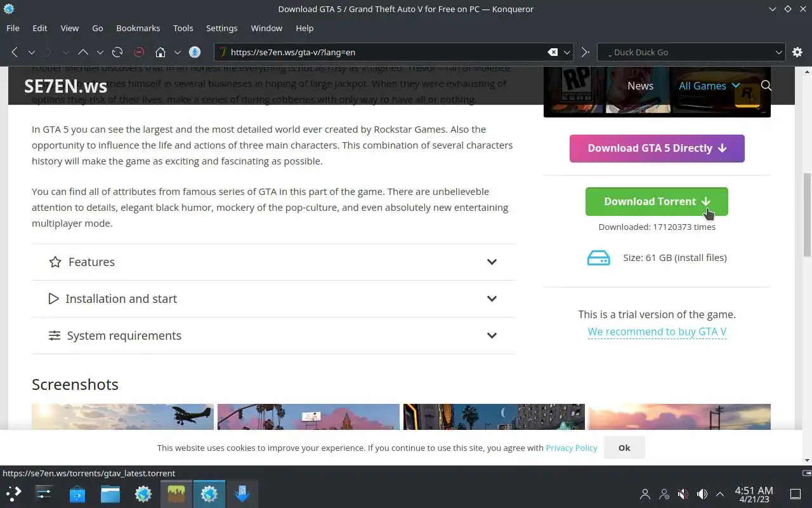The height and width of the screenshot is (508, 812).
Task: Open the dropdown beside the home icon
Action: (177, 52)
